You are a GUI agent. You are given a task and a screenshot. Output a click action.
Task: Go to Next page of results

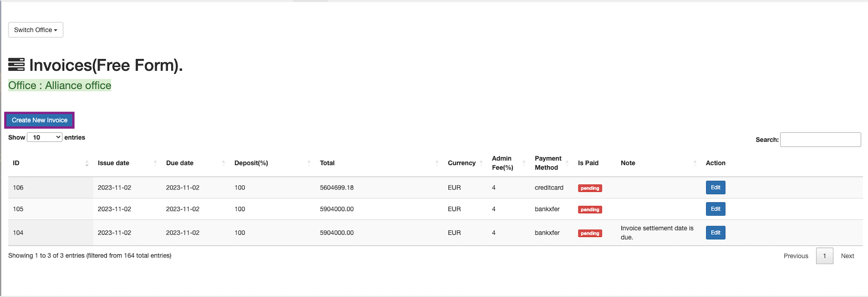pos(847,256)
